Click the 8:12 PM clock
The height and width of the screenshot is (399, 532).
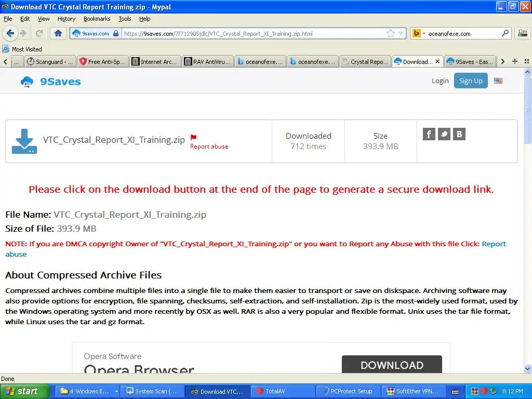click(513, 391)
